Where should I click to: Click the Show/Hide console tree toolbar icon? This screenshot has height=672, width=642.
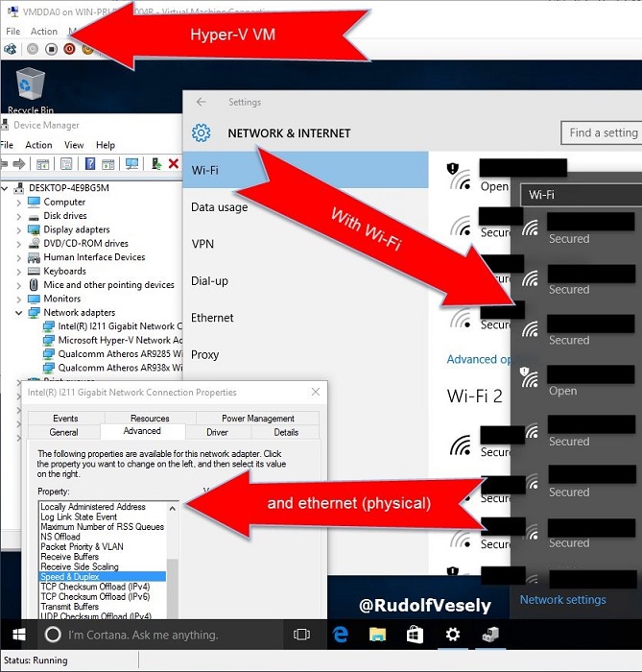click(x=43, y=164)
